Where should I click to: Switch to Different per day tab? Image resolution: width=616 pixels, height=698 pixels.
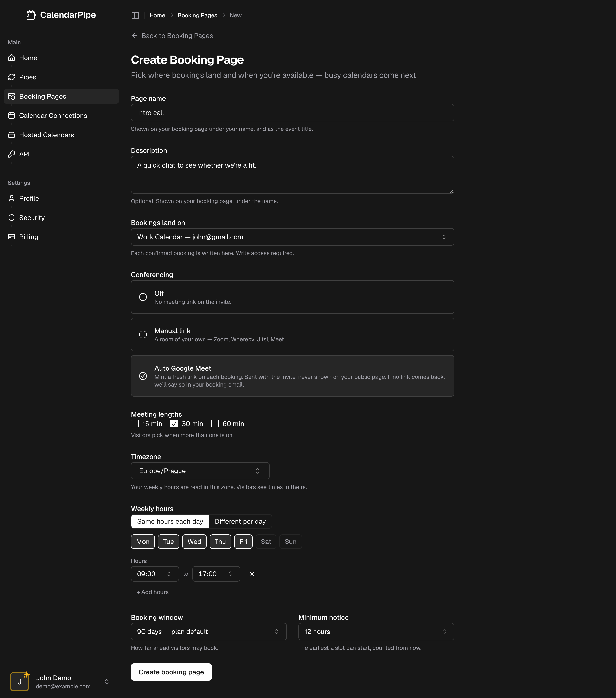[x=240, y=521]
